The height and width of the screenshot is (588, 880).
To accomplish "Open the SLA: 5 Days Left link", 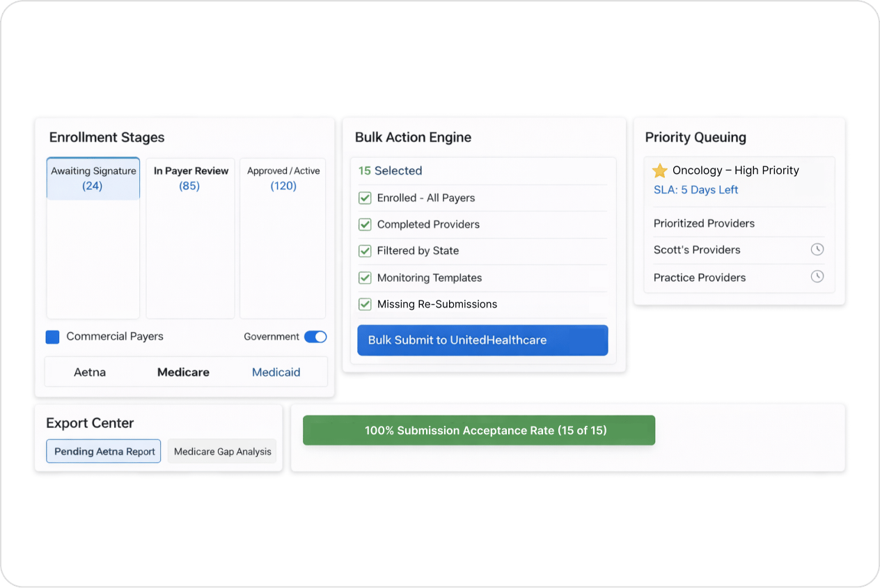I will (696, 189).
